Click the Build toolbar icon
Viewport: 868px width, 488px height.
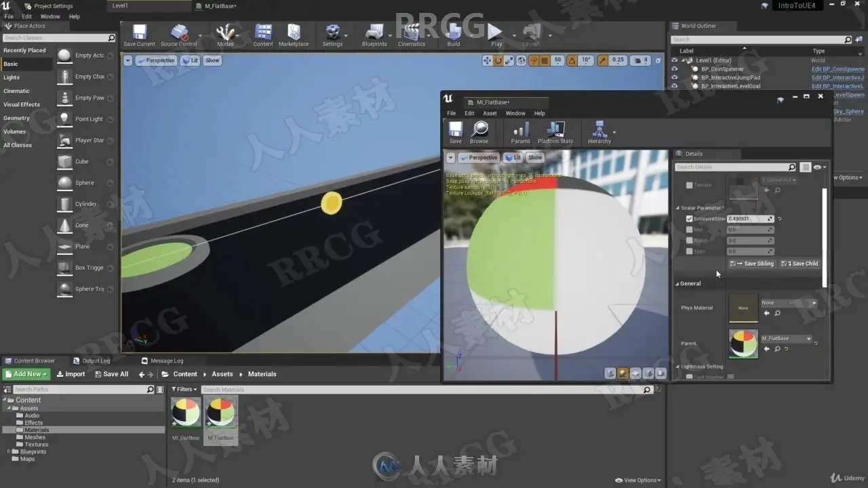pyautogui.click(x=454, y=35)
